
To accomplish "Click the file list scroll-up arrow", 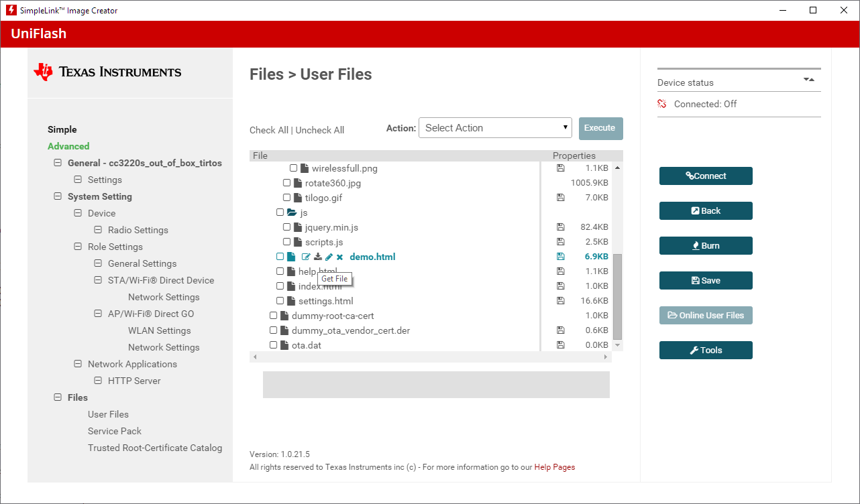I will tap(618, 168).
